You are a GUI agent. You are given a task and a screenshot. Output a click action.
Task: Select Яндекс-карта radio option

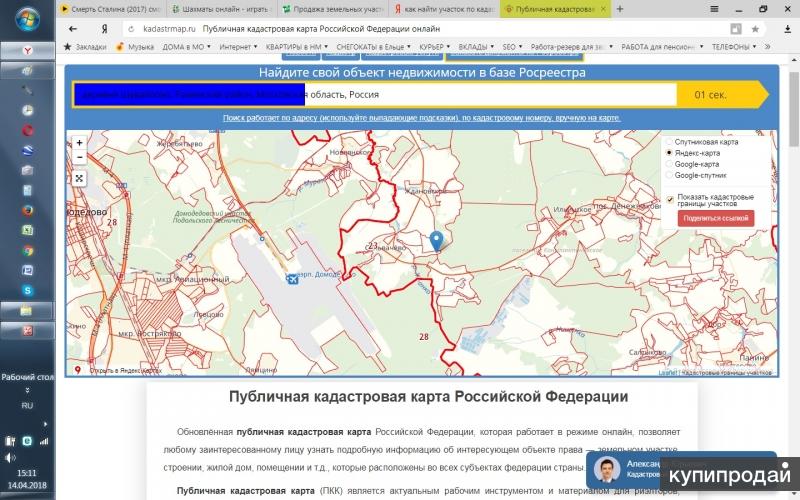(669, 153)
